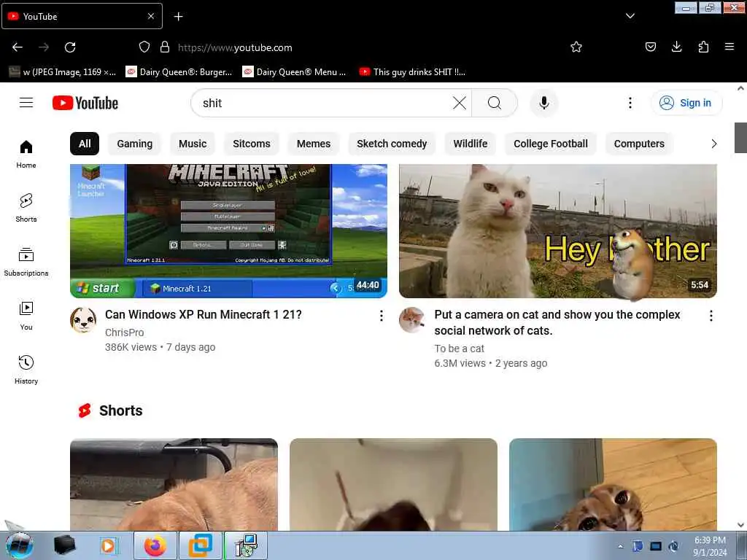Open the Firefox application menu
Image resolution: width=747 pixels, height=560 pixels.
point(729,47)
